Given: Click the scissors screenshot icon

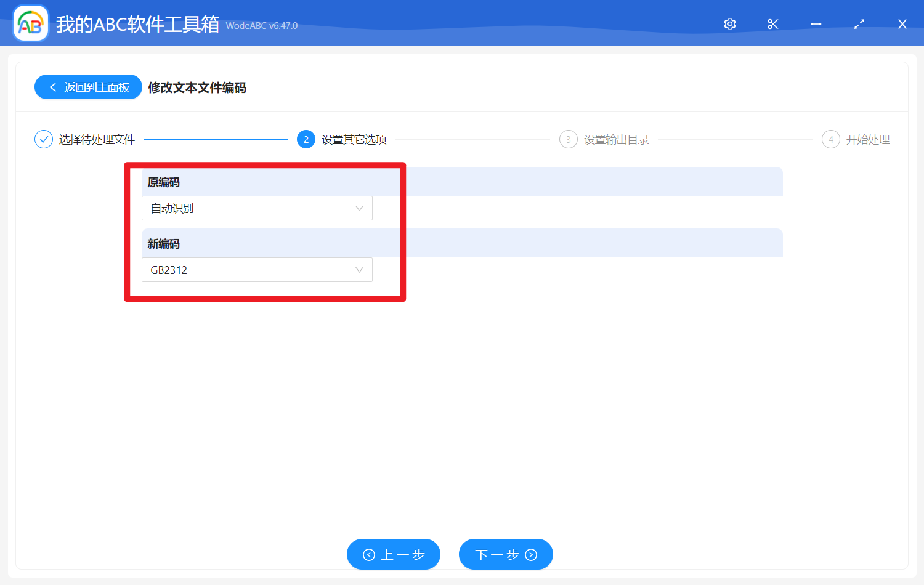Looking at the screenshot, I should (x=772, y=24).
